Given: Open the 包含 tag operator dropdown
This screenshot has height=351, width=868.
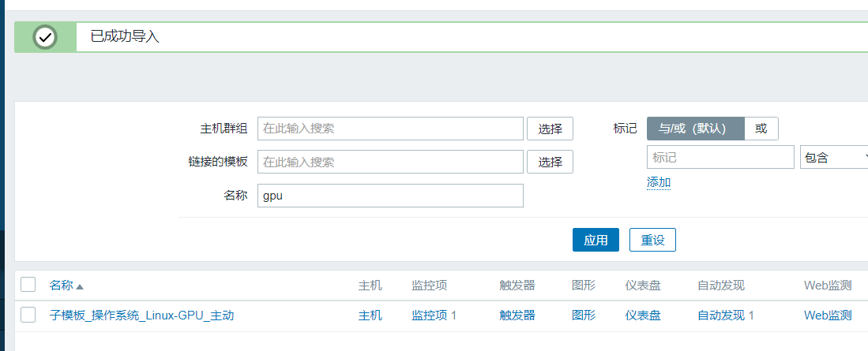Looking at the screenshot, I should (x=834, y=157).
